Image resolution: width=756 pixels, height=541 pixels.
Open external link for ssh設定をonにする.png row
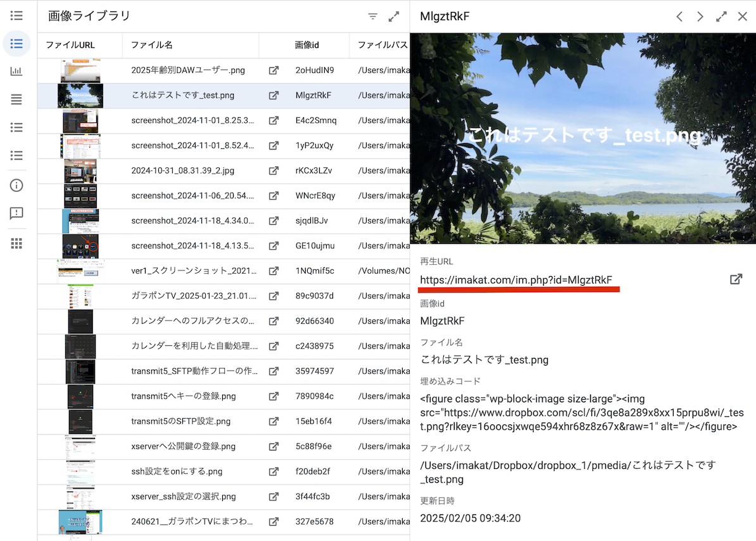[274, 471]
